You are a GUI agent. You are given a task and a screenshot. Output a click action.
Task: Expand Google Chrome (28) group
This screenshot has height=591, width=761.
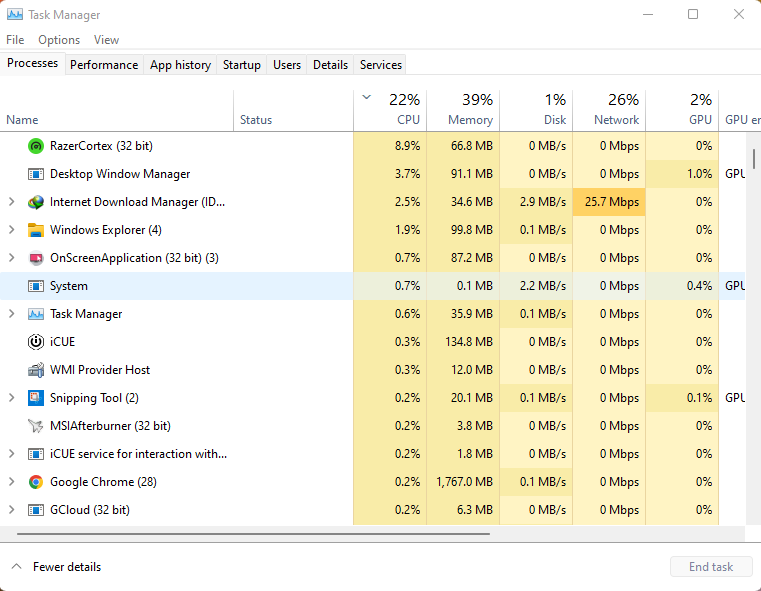12,482
